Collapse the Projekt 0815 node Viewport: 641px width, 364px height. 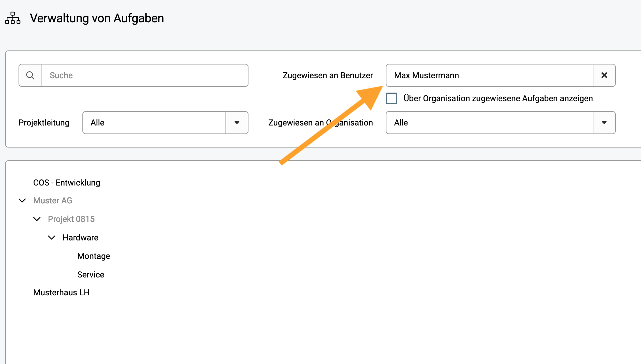pyautogui.click(x=37, y=219)
